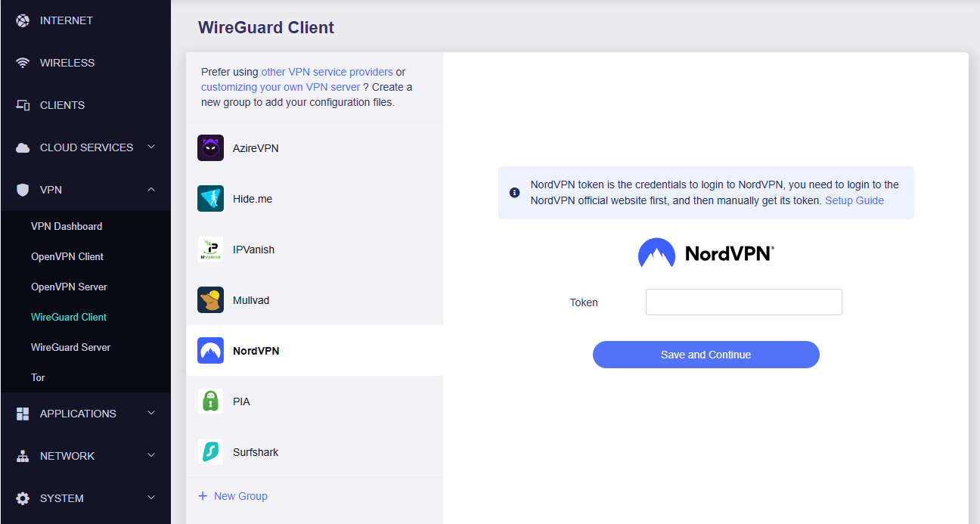Go to OpenVPN Client page
Image resolution: width=980 pixels, height=524 pixels.
(67, 256)
